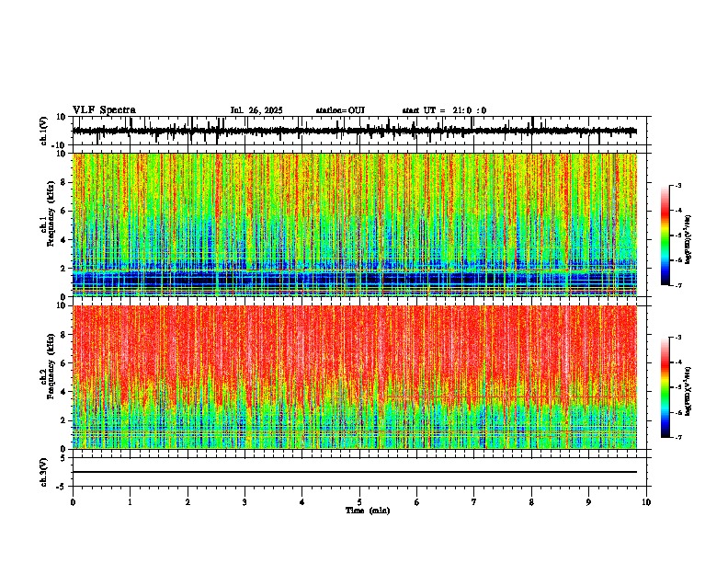Click the '-3' label on ch.1 colorbar
This screenshot has width=728, height=563.
[677, 185]
